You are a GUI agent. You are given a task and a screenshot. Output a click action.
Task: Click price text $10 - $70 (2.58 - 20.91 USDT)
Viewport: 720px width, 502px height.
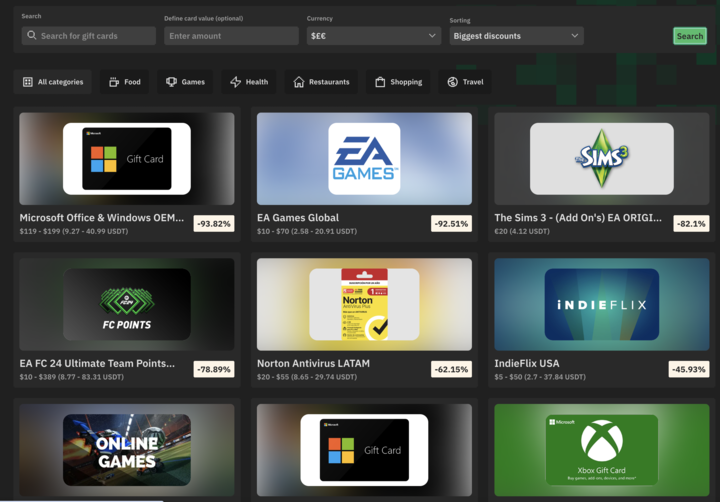tap(307, 231)
